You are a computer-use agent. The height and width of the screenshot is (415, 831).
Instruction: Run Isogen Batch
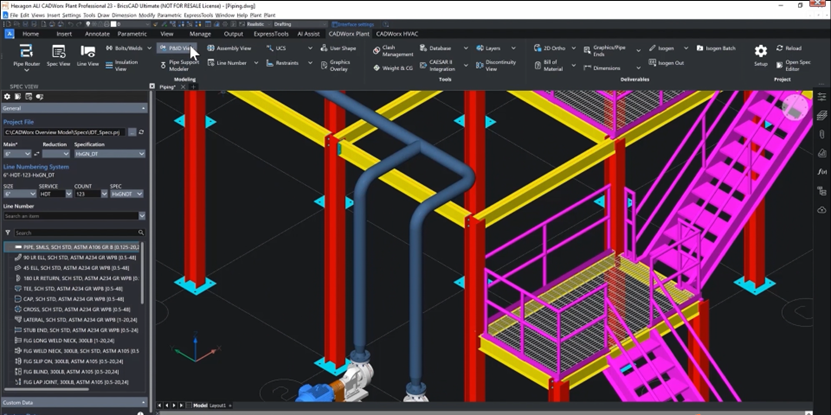[x=716, y=48]
